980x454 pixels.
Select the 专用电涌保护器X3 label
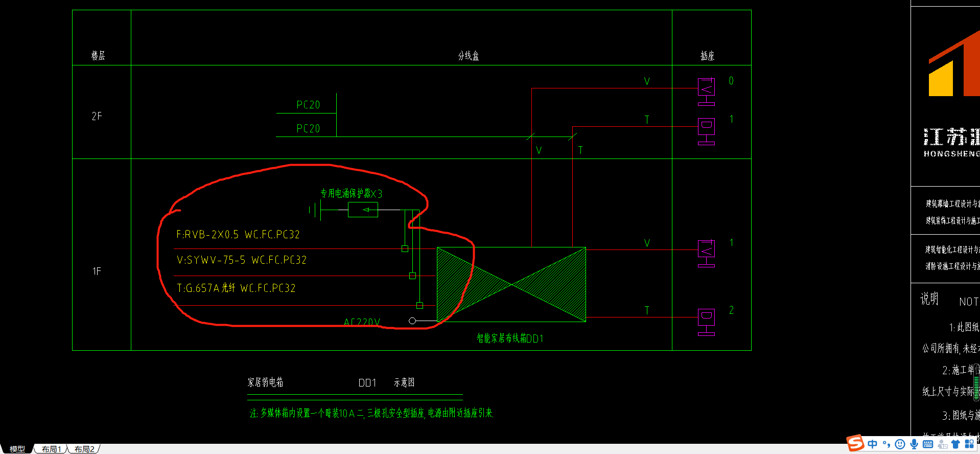click(351, 193)
